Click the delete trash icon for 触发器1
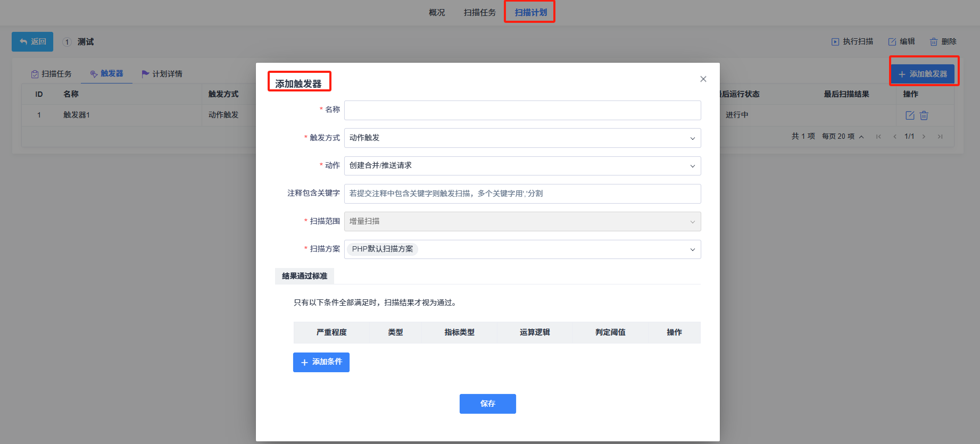The width and height of the screenshot is (980, 444). pos(924,115)
